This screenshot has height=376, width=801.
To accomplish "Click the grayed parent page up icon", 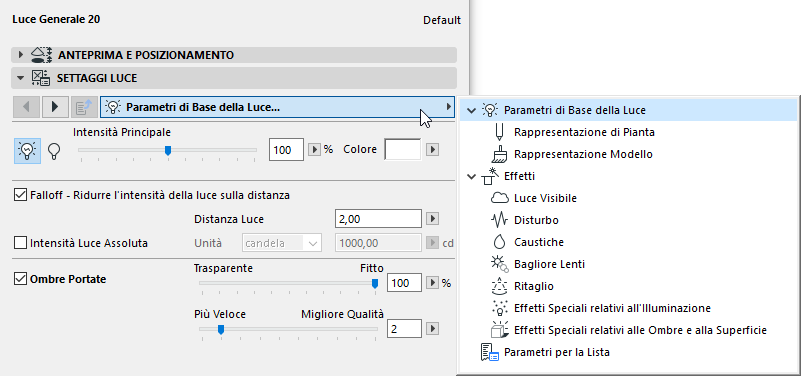I will [x=83, y=107].
